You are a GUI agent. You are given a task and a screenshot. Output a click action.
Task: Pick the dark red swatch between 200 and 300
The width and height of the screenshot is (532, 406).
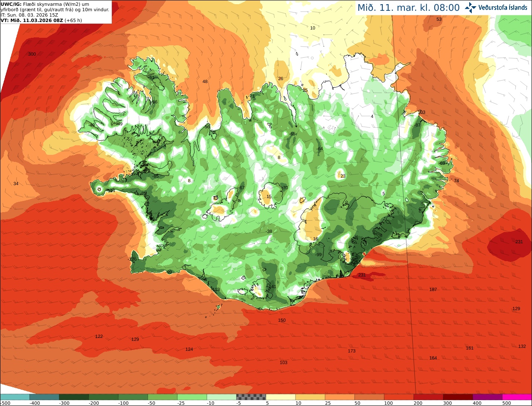429,397
